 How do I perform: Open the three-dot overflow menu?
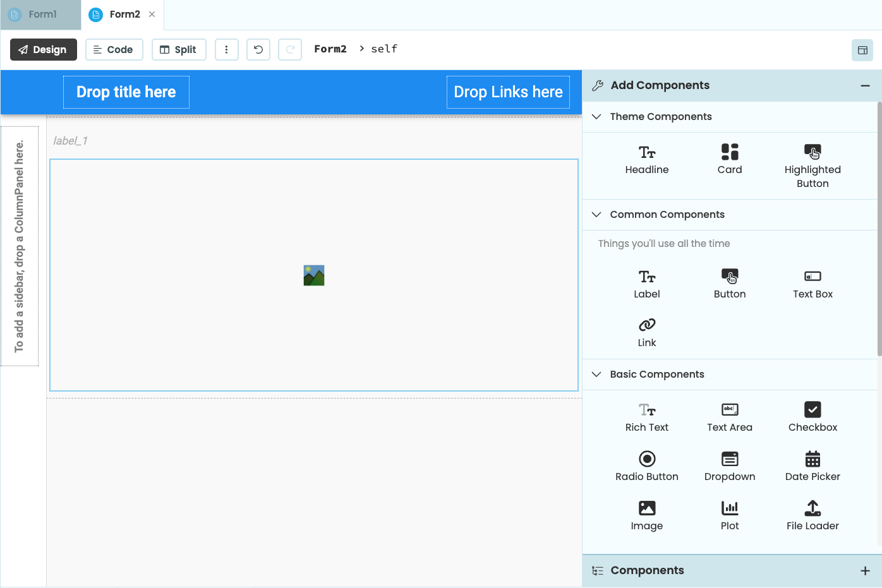click(x=227, y=49)
